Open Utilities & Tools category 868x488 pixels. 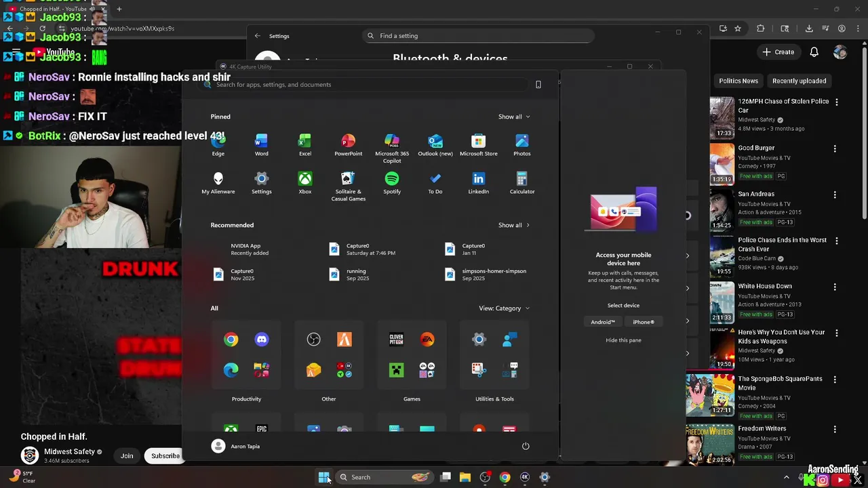point(494,355)
